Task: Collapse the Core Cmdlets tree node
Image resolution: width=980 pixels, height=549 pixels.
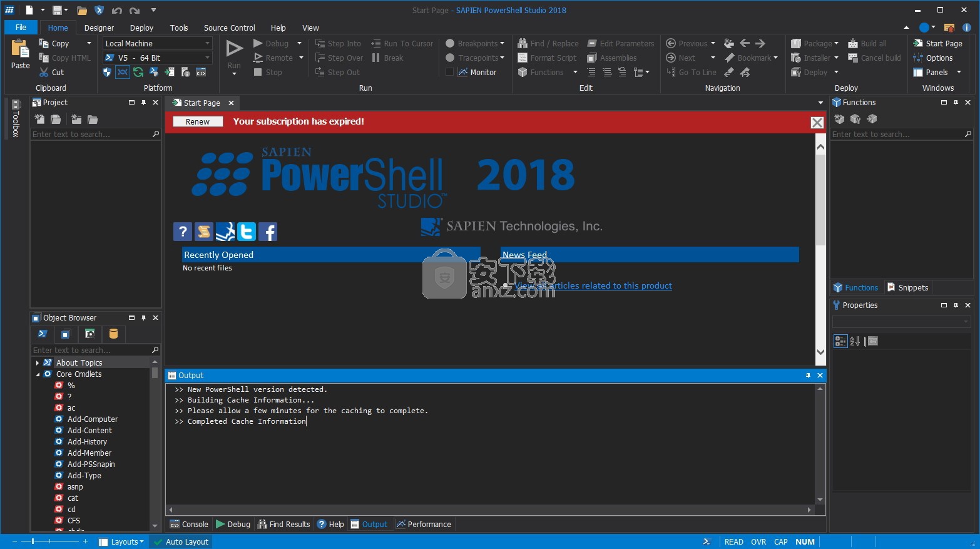Action: coord(38,374)
